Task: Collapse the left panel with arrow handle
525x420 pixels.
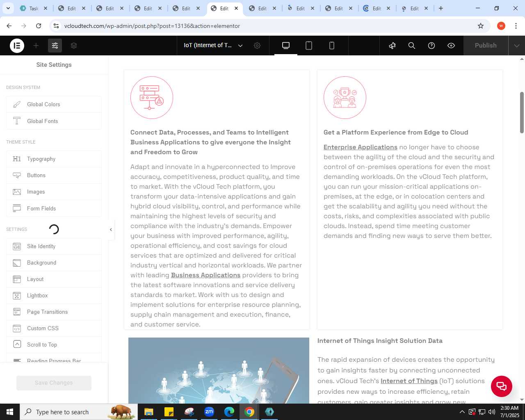Action: point(111,230)
